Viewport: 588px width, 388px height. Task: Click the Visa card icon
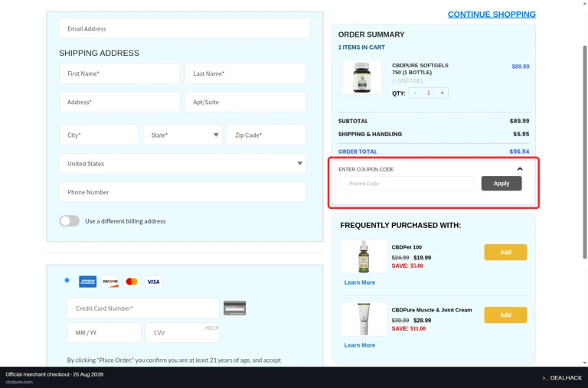click(153, 282)
